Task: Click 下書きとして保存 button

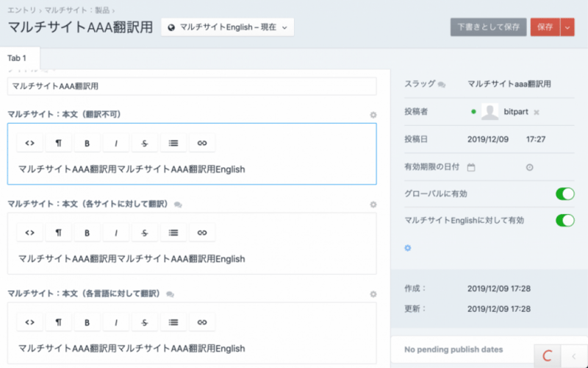Action: (x=488, y=27)
